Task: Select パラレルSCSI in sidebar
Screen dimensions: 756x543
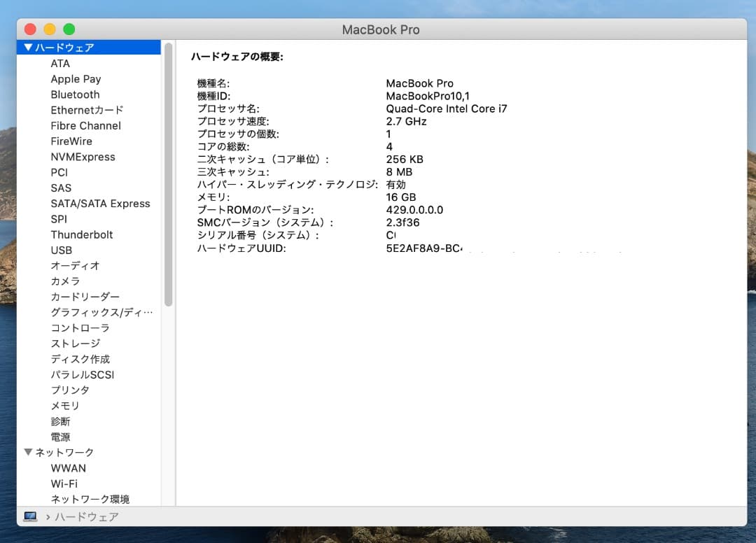Action: click(83, 374)
